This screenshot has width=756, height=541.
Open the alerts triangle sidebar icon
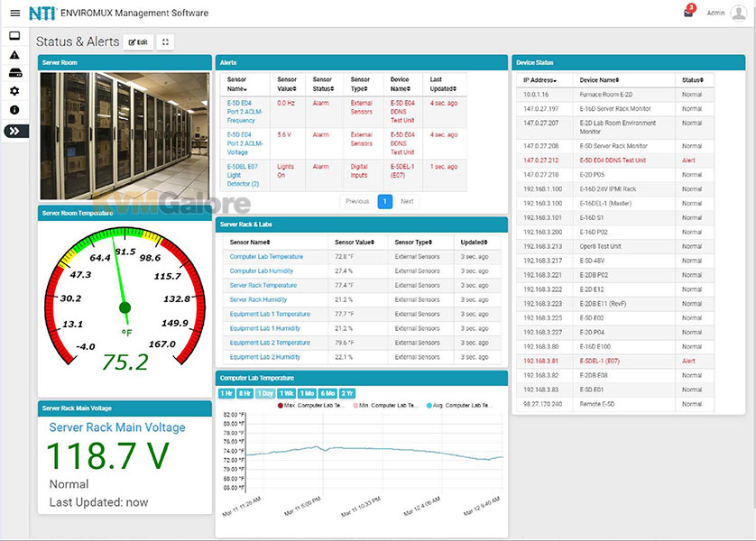pyautogui.click(x=14, y=55)
